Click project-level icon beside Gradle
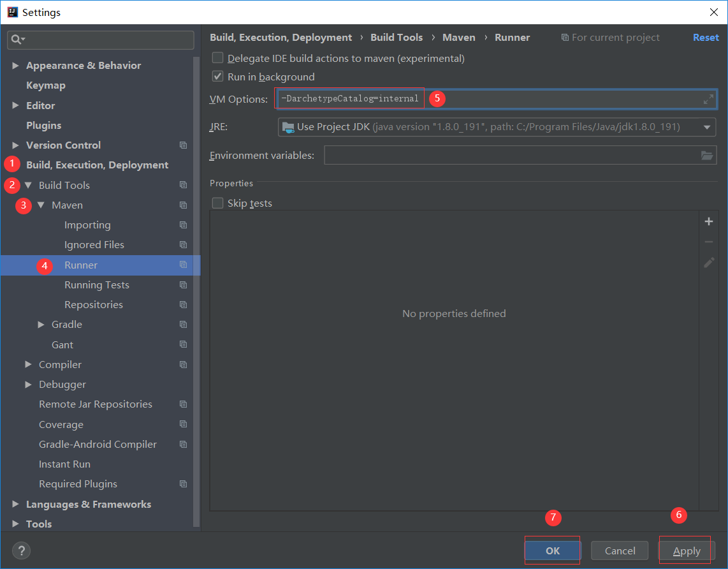 (184, 325)
